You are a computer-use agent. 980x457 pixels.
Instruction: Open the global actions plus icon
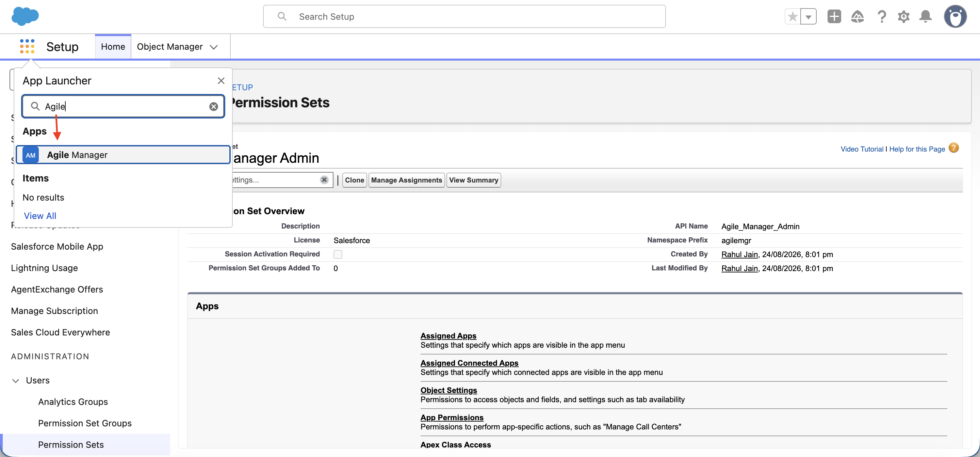pyautogui.click(x=834, y=16)
